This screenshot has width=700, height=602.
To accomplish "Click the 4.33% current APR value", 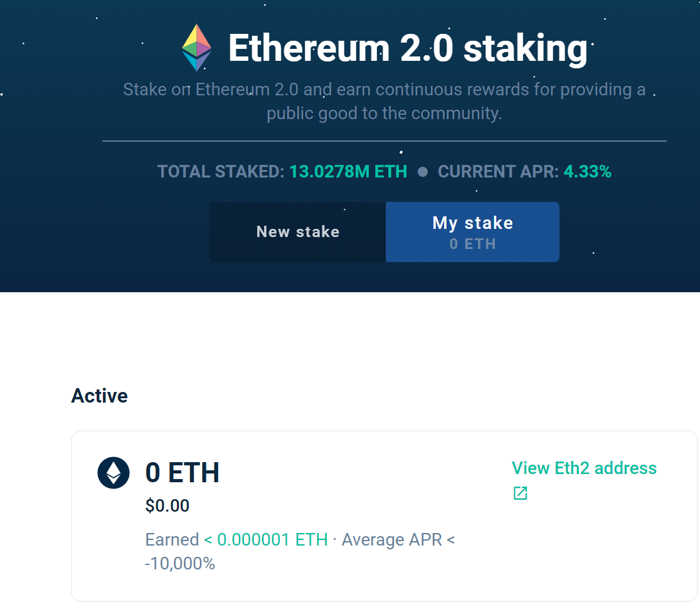I will [588, 171].
